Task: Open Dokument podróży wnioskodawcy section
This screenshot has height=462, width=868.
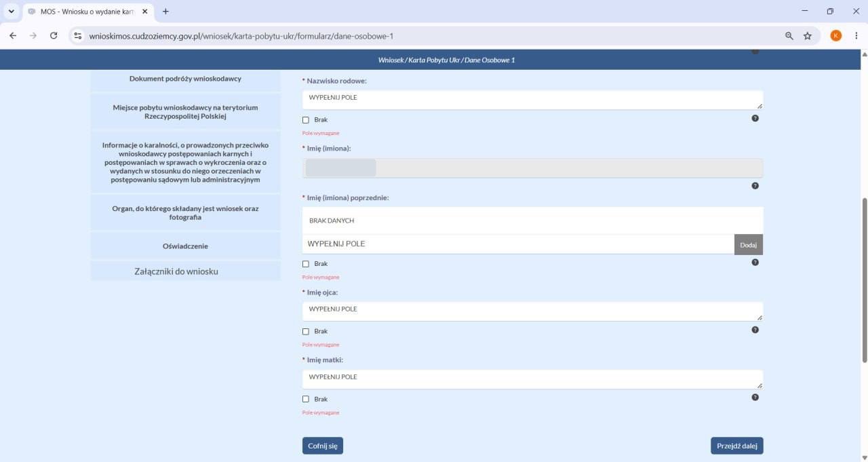Action: point(185,79)
